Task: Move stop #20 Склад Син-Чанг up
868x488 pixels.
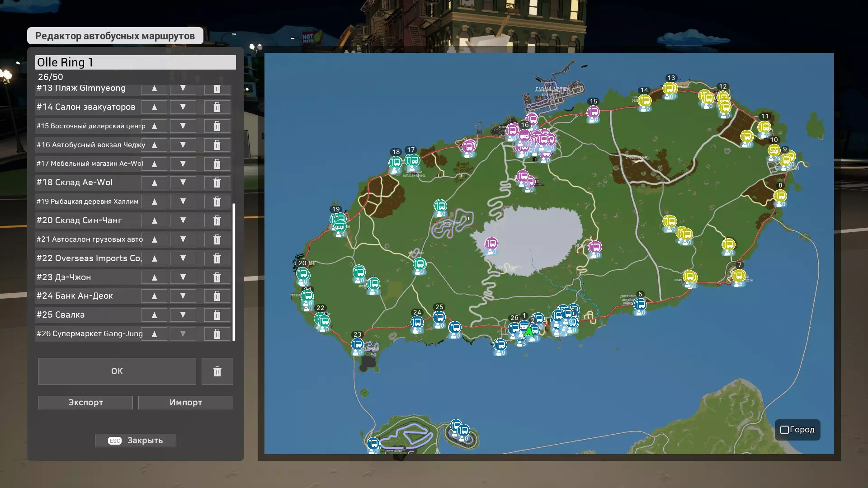Action: point(154,221)
